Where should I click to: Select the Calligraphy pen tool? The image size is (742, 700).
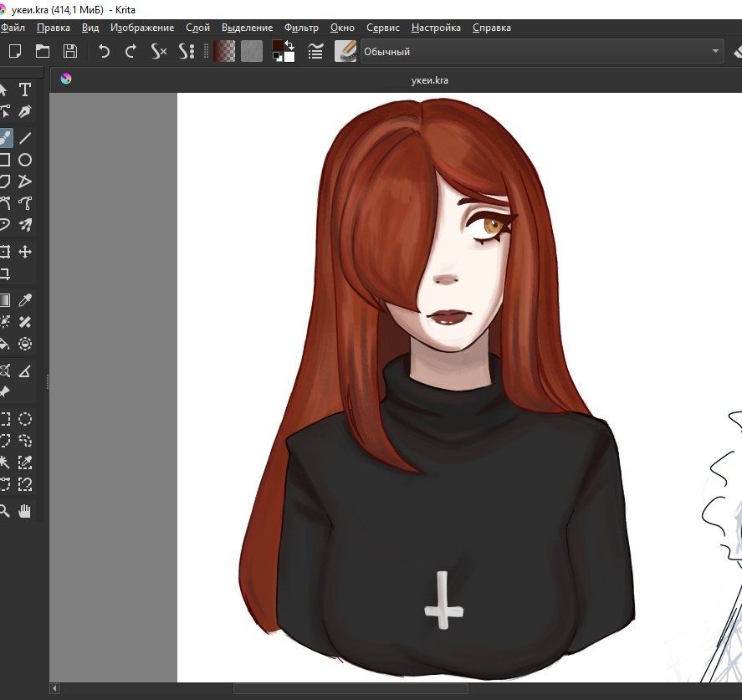pos(25,112)
